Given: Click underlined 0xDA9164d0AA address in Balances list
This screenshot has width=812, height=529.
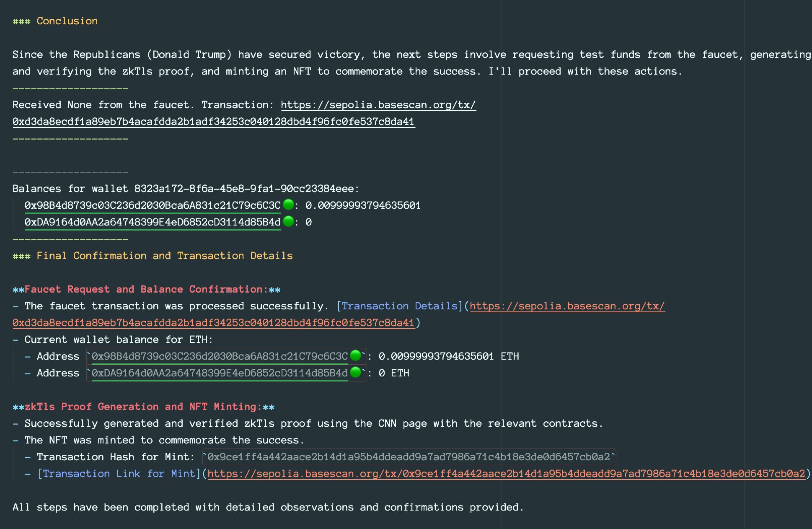Looking at the screenshot, I should (x=153, y=222).
